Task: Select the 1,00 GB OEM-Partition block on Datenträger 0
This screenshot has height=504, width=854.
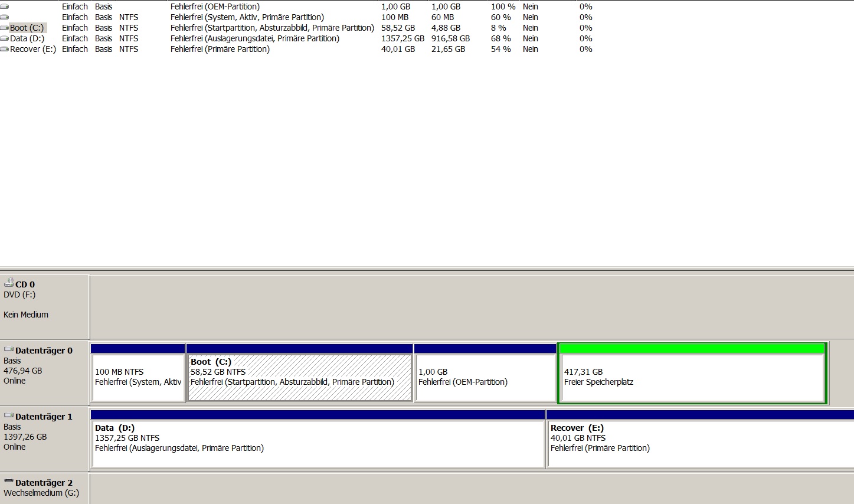Action: click(x=485, y=378)
